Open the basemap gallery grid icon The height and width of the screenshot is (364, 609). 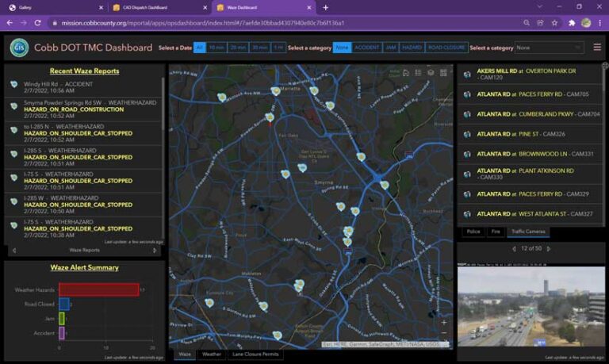(443, 73)
